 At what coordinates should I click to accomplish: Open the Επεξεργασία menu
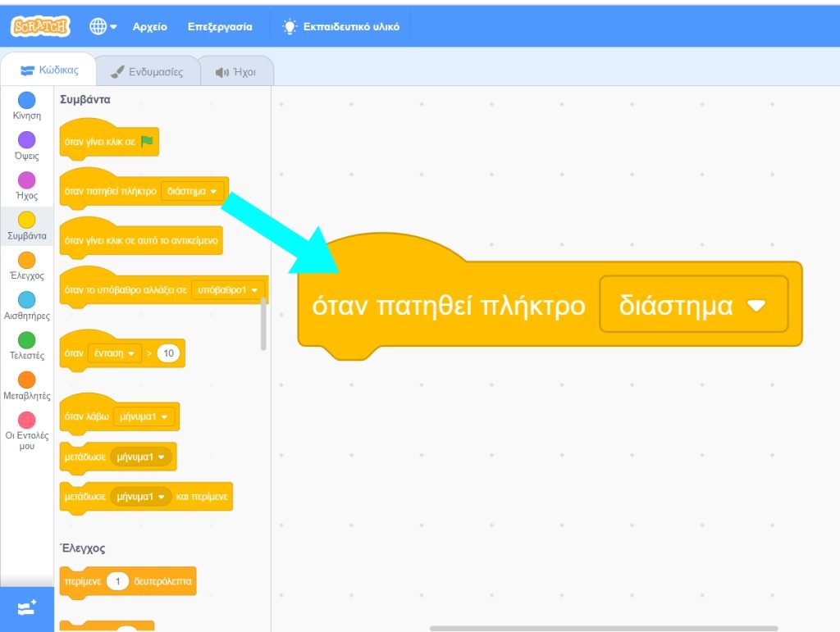[219, 27]
